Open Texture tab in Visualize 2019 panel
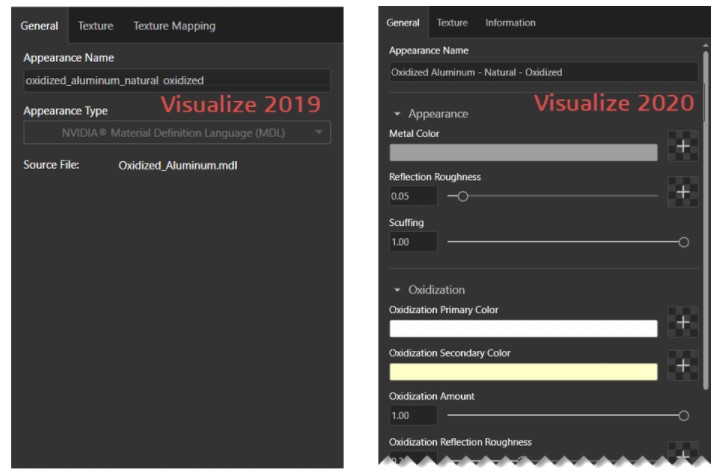Viewport: 726px width, 476px height. click(x=95, y=26)
